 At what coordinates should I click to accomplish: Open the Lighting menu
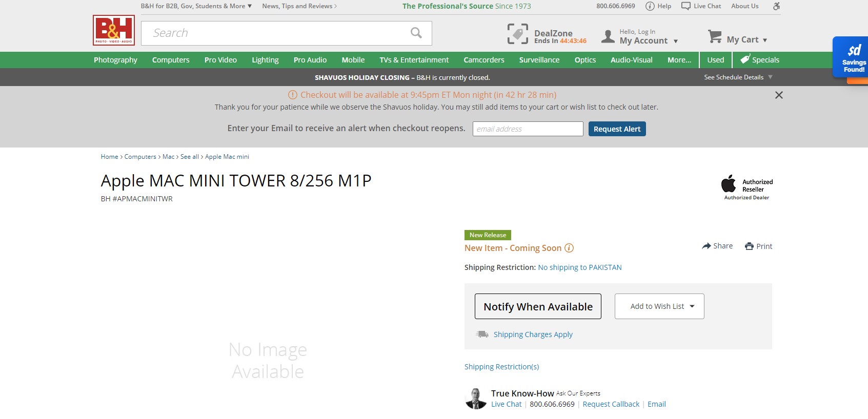click(x=265, y=60)
